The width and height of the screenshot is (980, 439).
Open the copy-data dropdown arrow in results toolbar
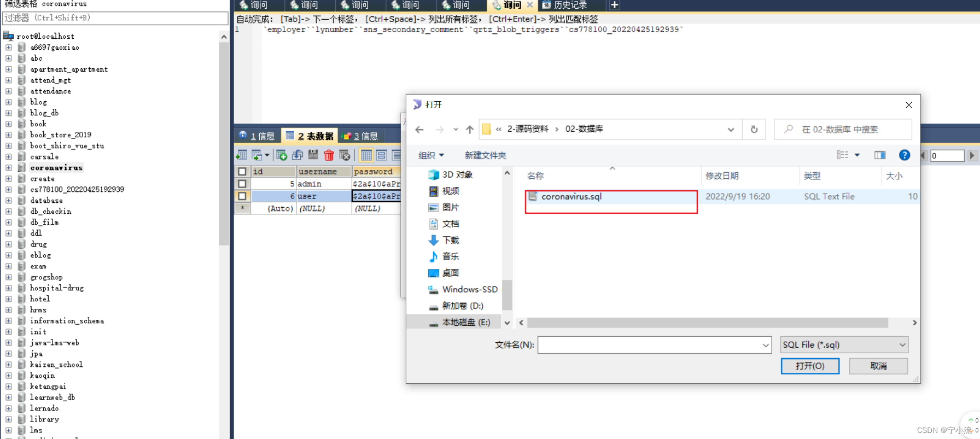pyautogui.click(x=267, y=155)
